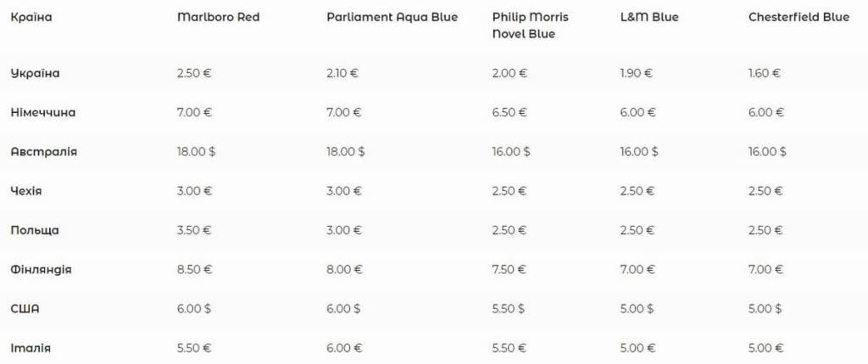
Task: Select the Чехія row label
Action: point(26,191)
